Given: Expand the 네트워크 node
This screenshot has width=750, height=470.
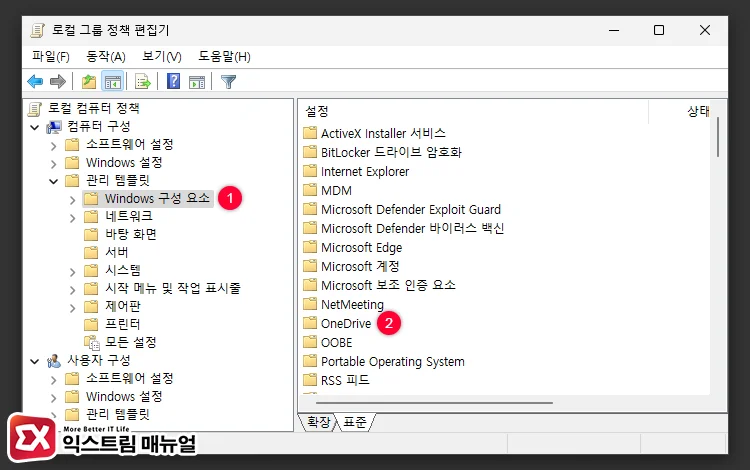Looking at the screenshot, I should 72,218.
